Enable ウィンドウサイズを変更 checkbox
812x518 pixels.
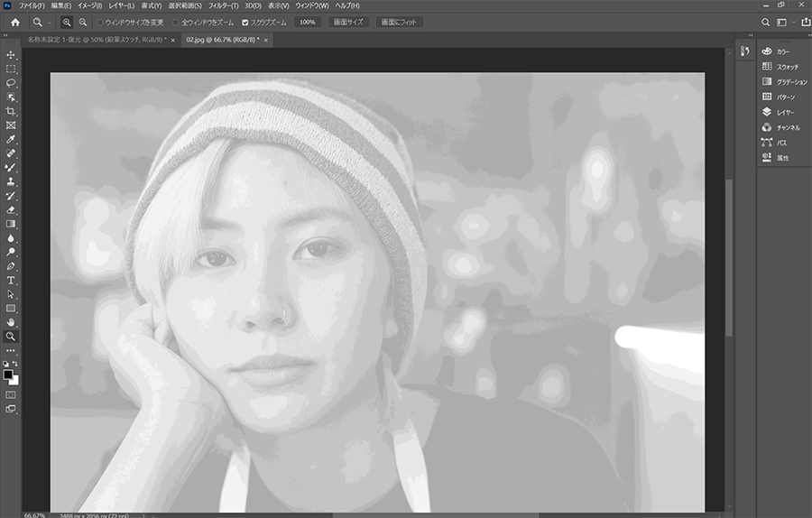99,22
